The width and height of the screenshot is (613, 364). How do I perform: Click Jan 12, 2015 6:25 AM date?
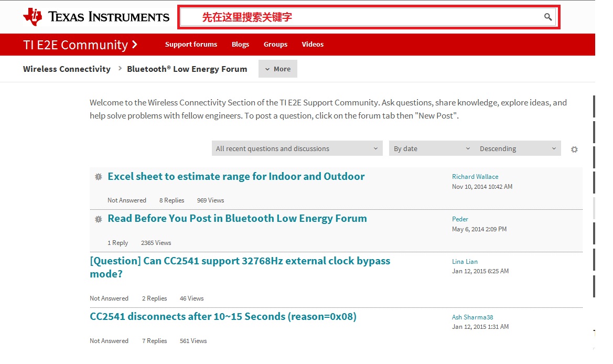480,271
